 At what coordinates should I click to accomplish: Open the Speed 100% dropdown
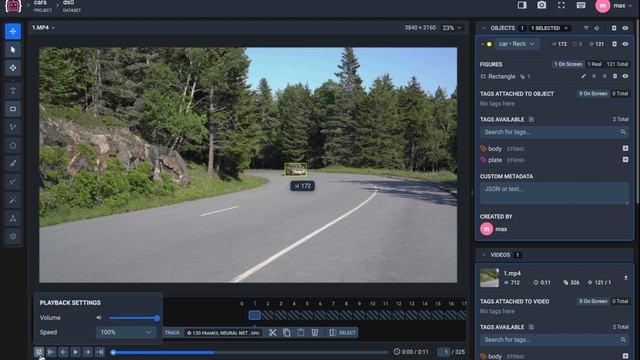(x=126, y=332)
